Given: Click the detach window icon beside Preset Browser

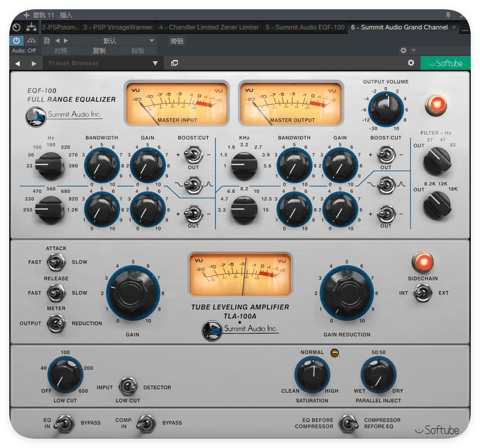Looking at the screenshot, I should [x=174, y=63].
